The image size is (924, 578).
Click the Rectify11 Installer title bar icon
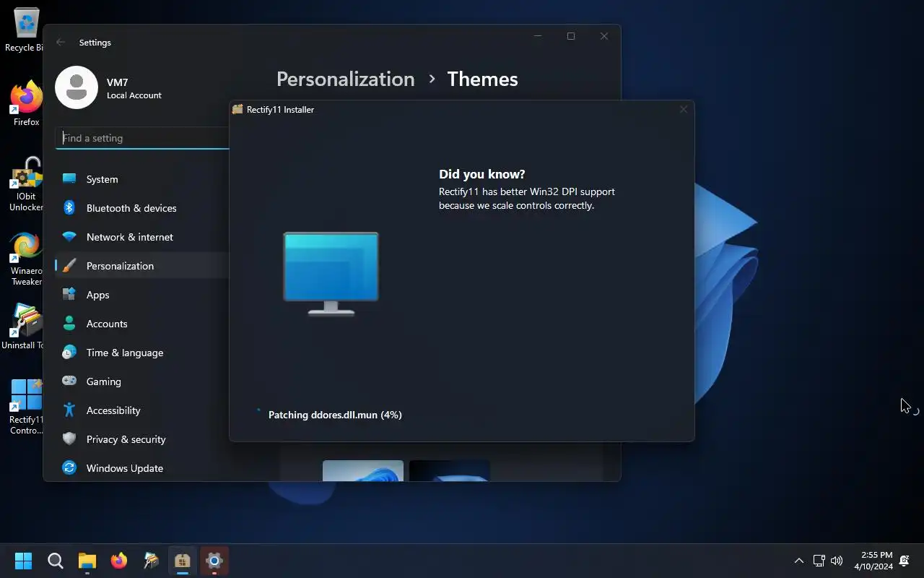point(237,109)
